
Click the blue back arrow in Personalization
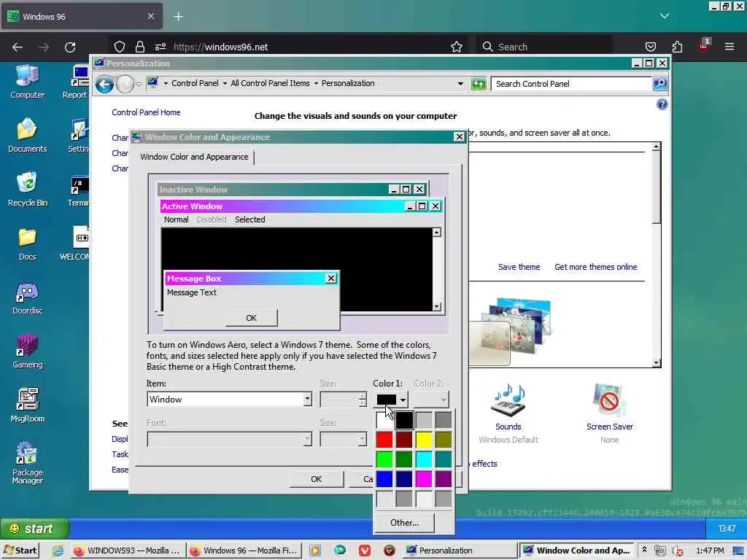(x=104, y=85)
